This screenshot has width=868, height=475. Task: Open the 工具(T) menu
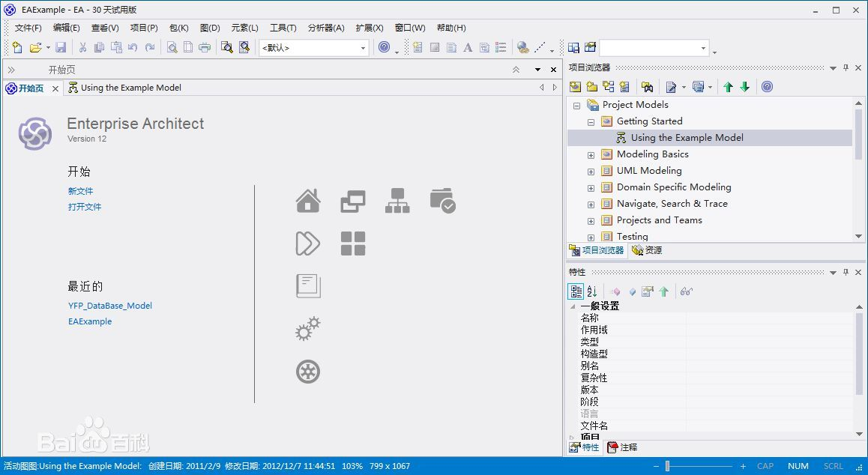[x=283, y=28]
